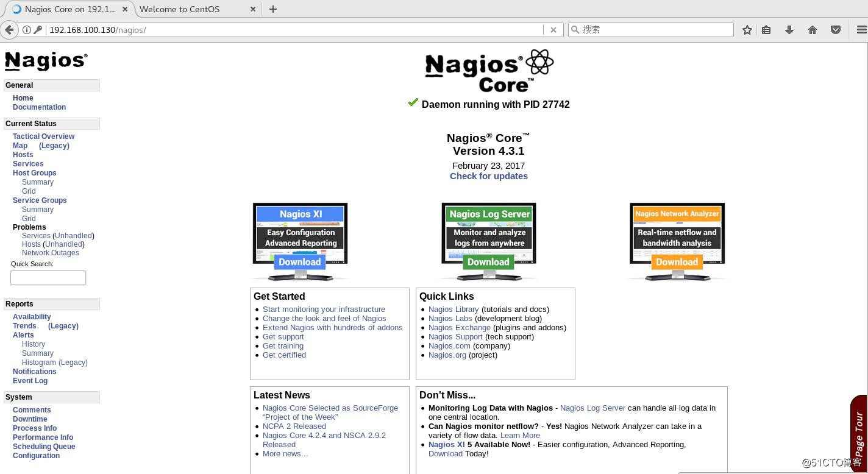Click the saved password key icon
Screen dimensions: 868x474
(x=38, y=30)
